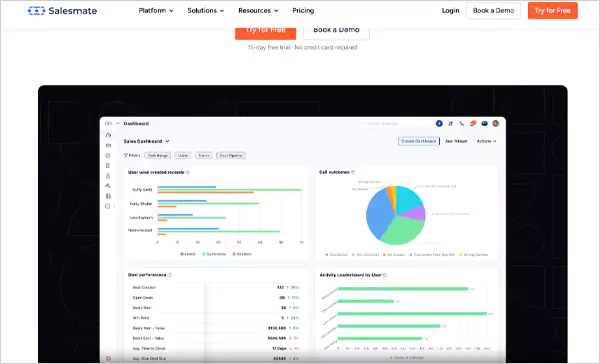The image size is (600, 364).
Task: Click the Filters funnel icon
Action: point(126,155)
